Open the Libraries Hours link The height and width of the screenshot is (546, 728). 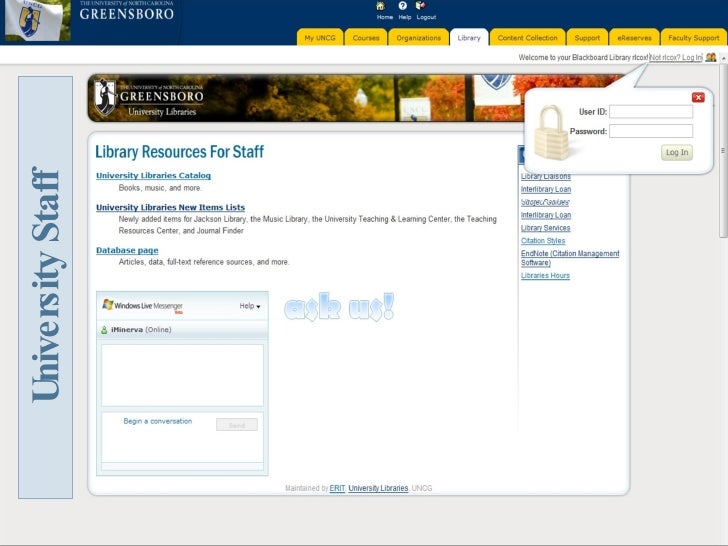545,275
